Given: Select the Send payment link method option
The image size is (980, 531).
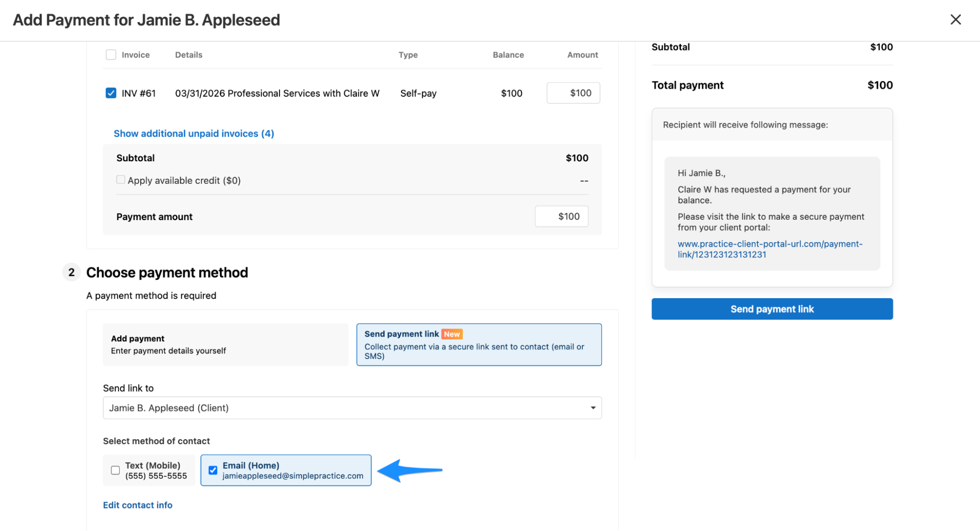Looking at the screenshot, I should pyautogui.click(x=479, y=345).
